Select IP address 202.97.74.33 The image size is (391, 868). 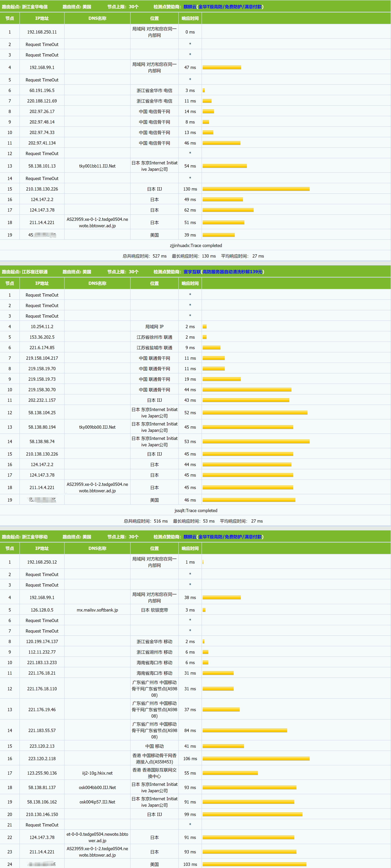[42, 132]
